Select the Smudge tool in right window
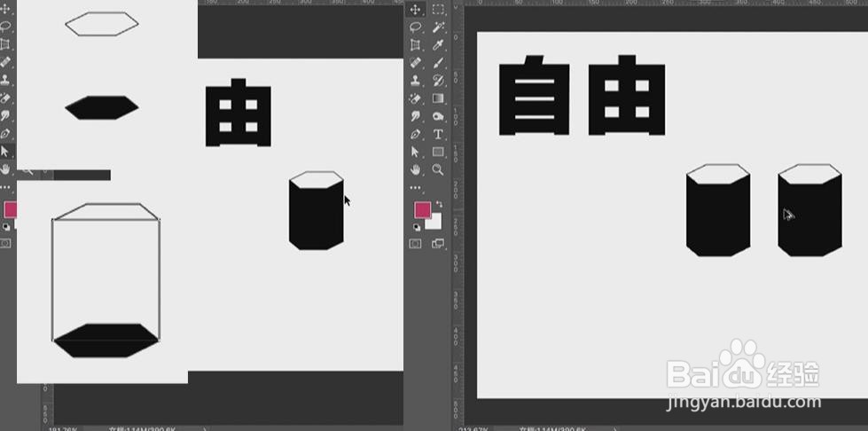This screenshot has width=868, height=431. [x=415, y=116]
